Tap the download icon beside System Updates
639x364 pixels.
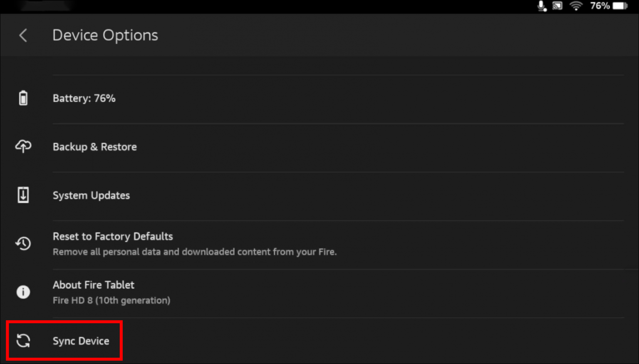23,195
